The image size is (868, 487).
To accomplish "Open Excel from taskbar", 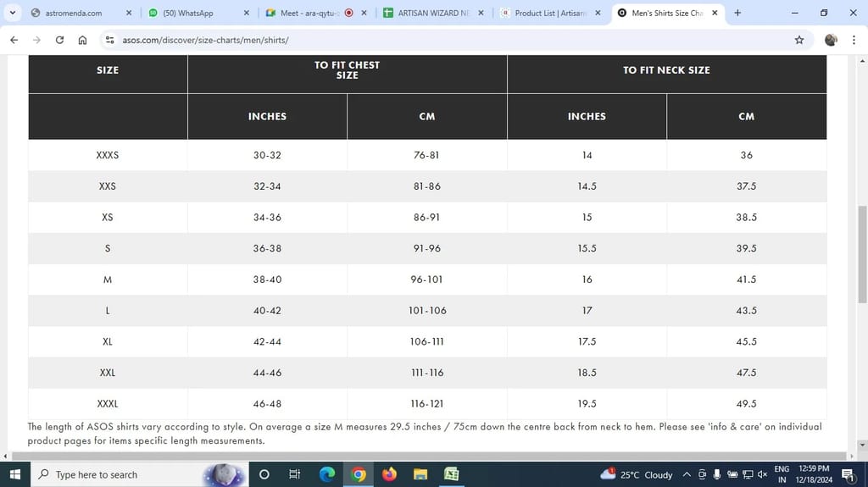I will 451,474.
